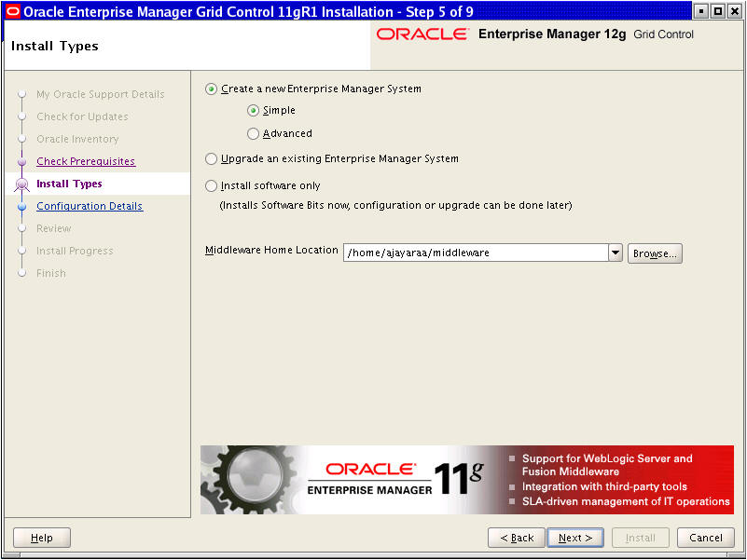Click the Browse... button
Image resolution: width=747 pixels, height=560 pixels.
655,253
